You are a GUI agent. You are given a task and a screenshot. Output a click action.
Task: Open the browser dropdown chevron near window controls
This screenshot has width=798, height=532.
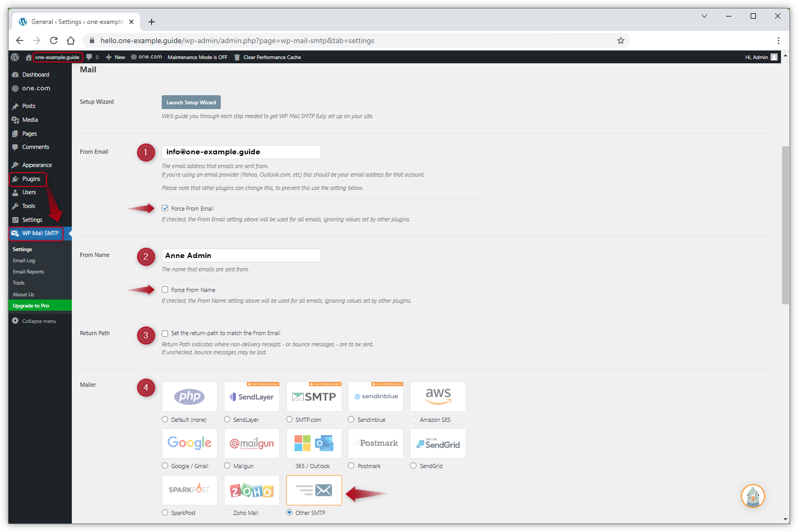(704, 16)
